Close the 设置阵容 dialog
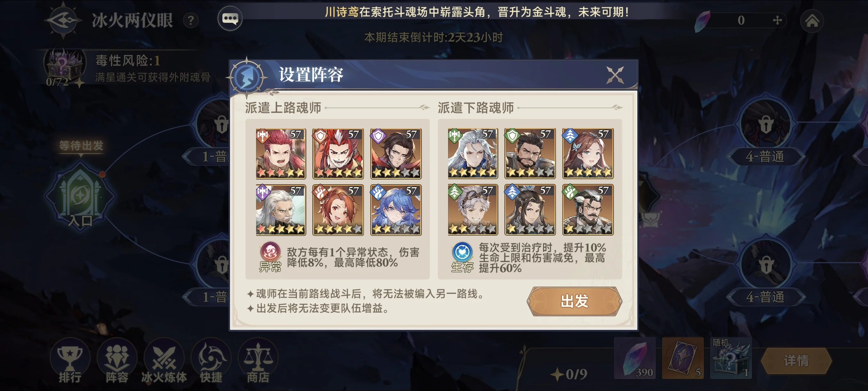Image resolution: width=868 pixels, height=391 pixels. [615, 75]
